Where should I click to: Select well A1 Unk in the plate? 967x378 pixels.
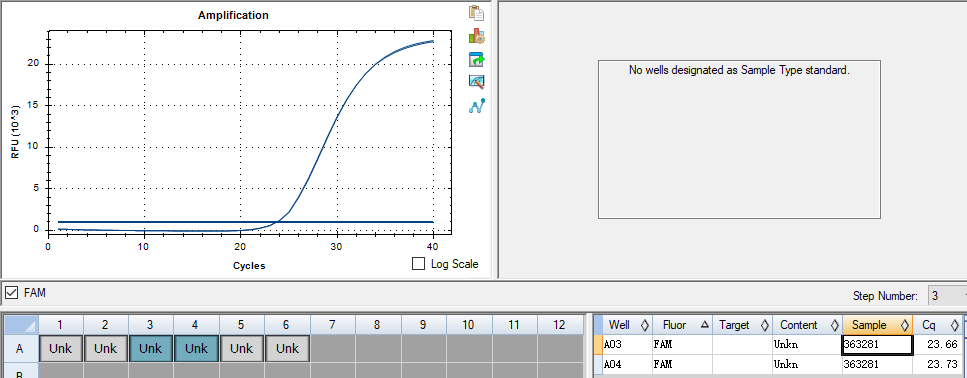(60, 348)
